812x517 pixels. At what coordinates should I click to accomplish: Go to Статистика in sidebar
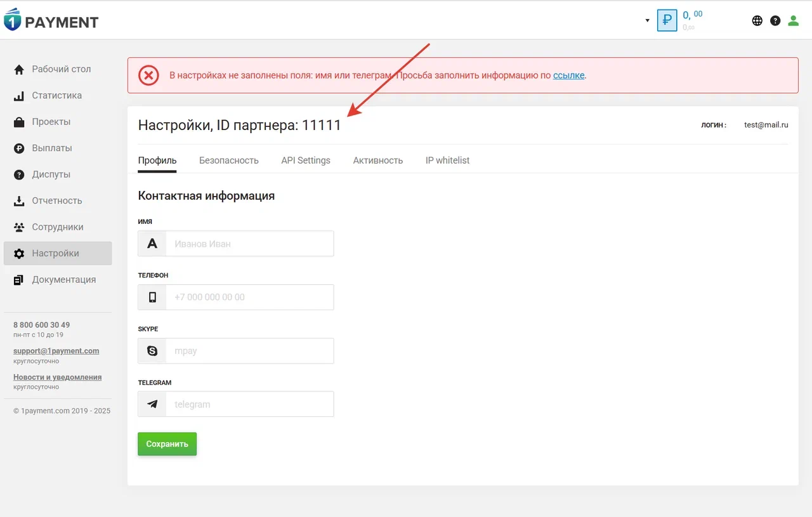[56, 96]
